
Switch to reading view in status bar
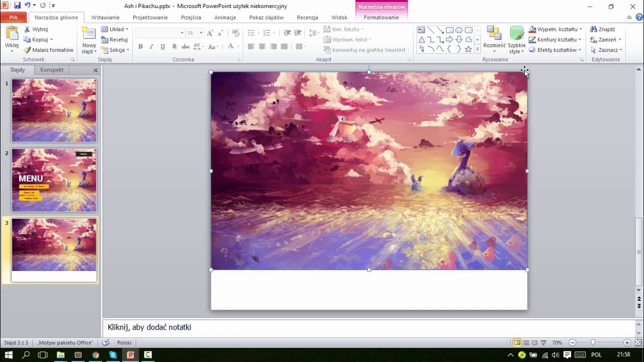534,343
